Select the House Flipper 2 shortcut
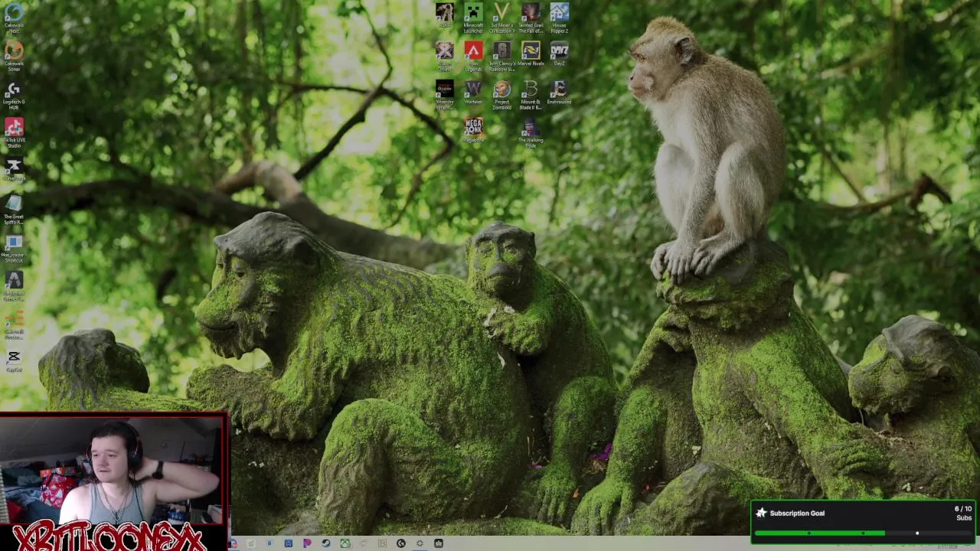The image size is (980, 551). [x=559, y=18]
